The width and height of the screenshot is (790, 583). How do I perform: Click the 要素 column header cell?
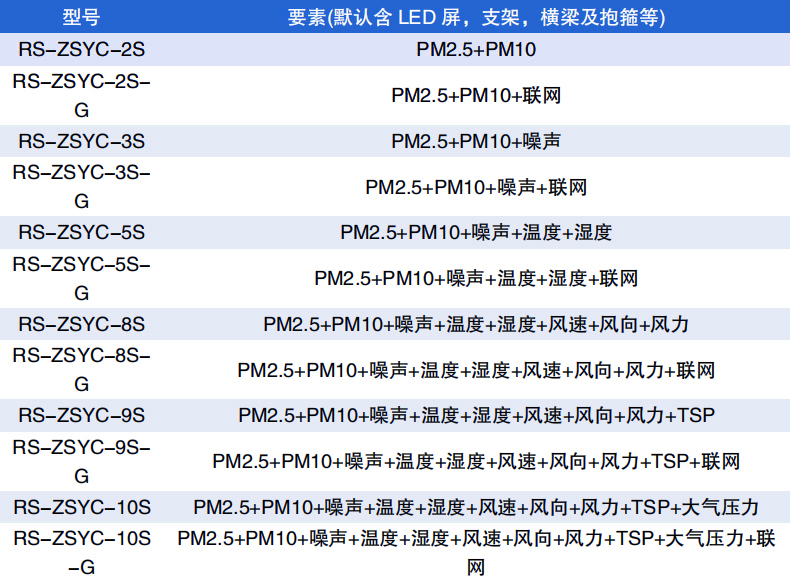click(x=476, y=17)
